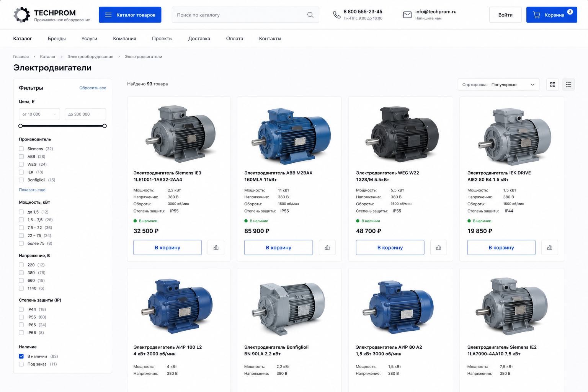Click the left price slider handle
This screenshot has width=588, height=392.
tap(21, 126)
